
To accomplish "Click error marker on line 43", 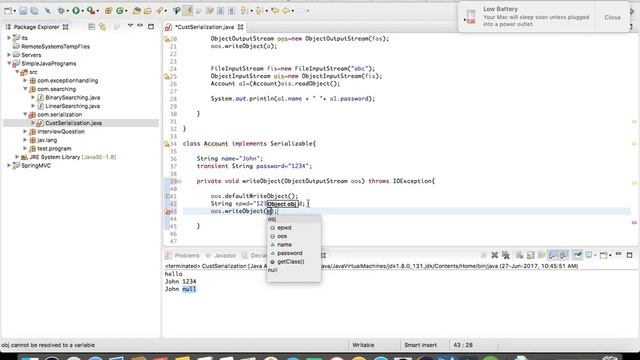I will (x=167, y=211).
